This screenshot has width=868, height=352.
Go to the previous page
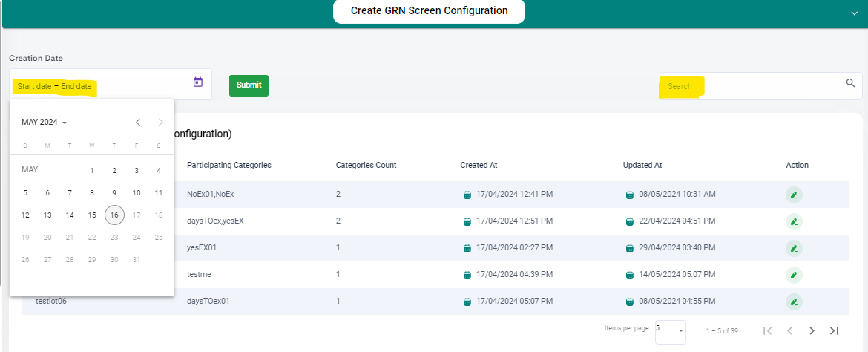coord(790,331)
